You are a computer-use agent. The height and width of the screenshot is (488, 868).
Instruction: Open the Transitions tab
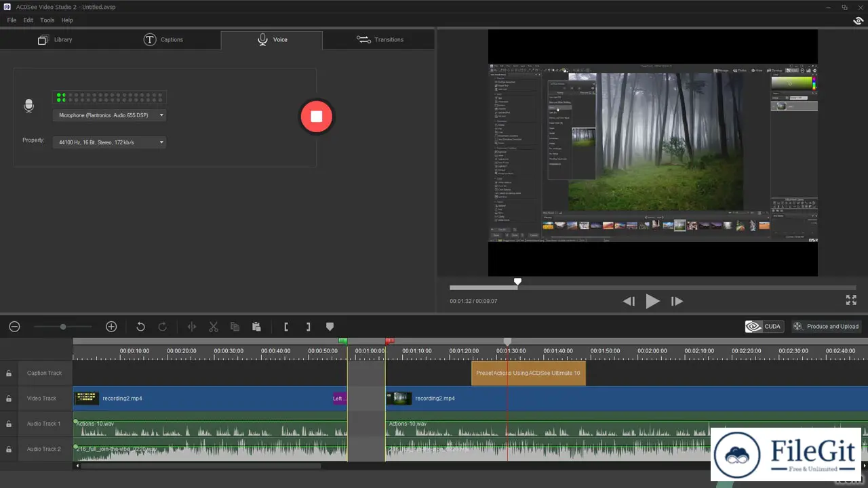[380, 40]
